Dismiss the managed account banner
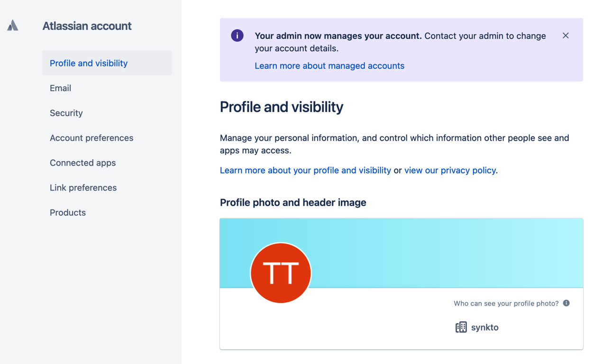Image resolution: width=594 pixels, height=364 pixels. pyautogui.click(x=566, y=36)
